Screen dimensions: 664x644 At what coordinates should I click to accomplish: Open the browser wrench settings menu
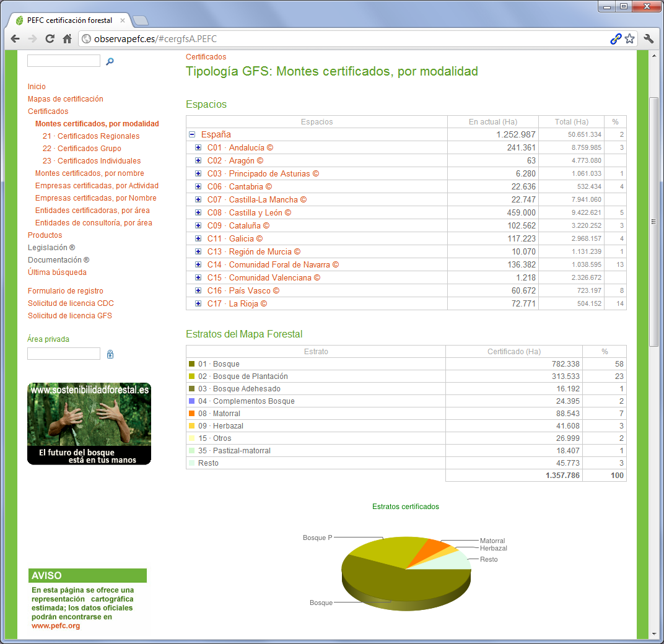point(649,39)
